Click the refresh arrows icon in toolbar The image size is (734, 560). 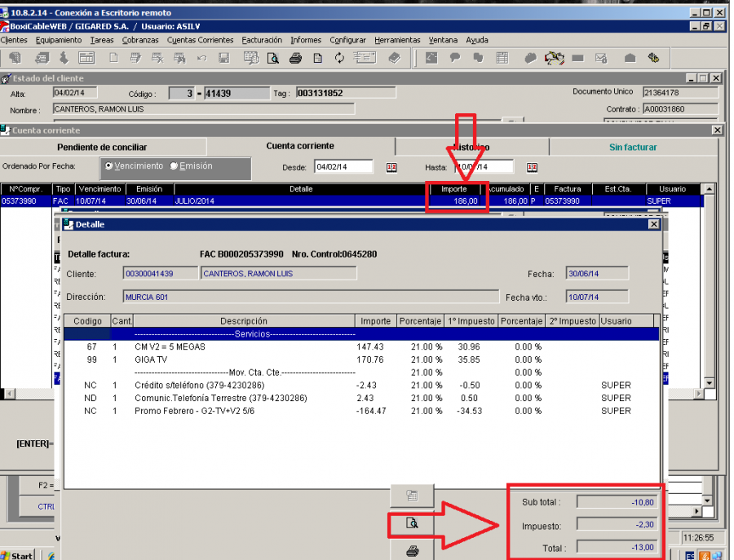[339, 58]
